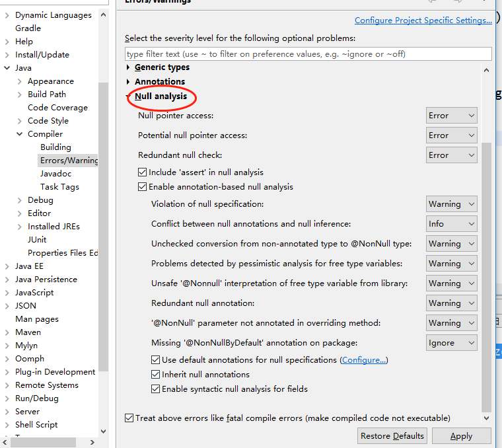The image size is (502, 448).
Task: Uncheck Inherit null annotations
Action: click(155, 375)
